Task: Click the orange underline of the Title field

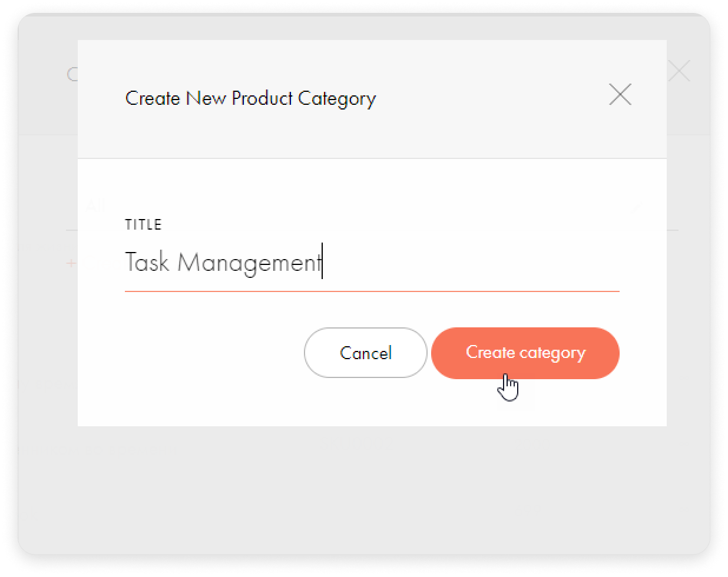Action: [372, 291]
